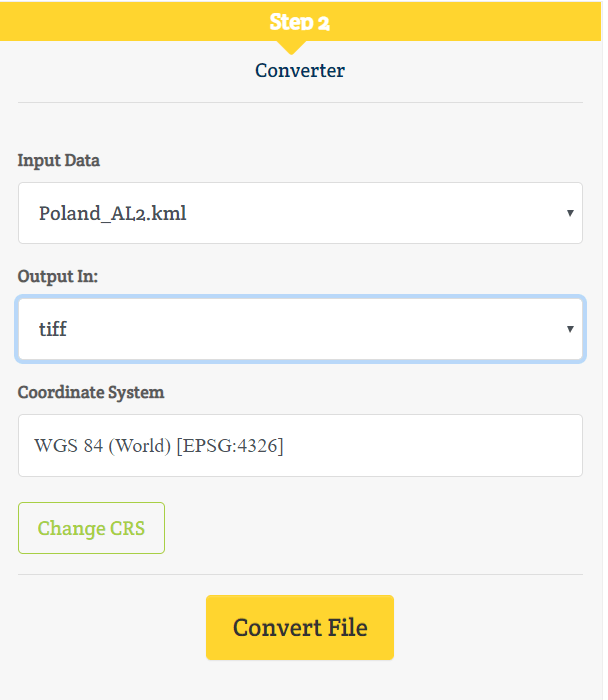Click the tiff text in output selector

coord(53,329)
